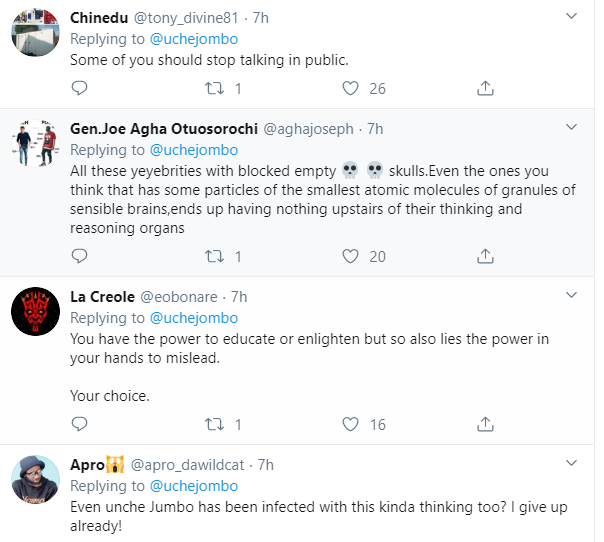Retweet La Creole's tweet
Screen dimensions: 604x542
[x=212, y=425]
